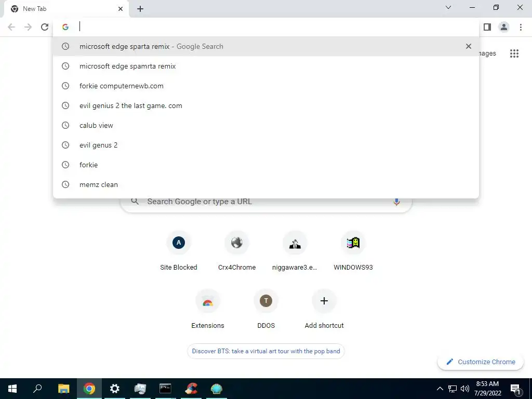Open the Site Blocked shortcut
This screenshot has height=399, width=532.
tap(179, 251)
